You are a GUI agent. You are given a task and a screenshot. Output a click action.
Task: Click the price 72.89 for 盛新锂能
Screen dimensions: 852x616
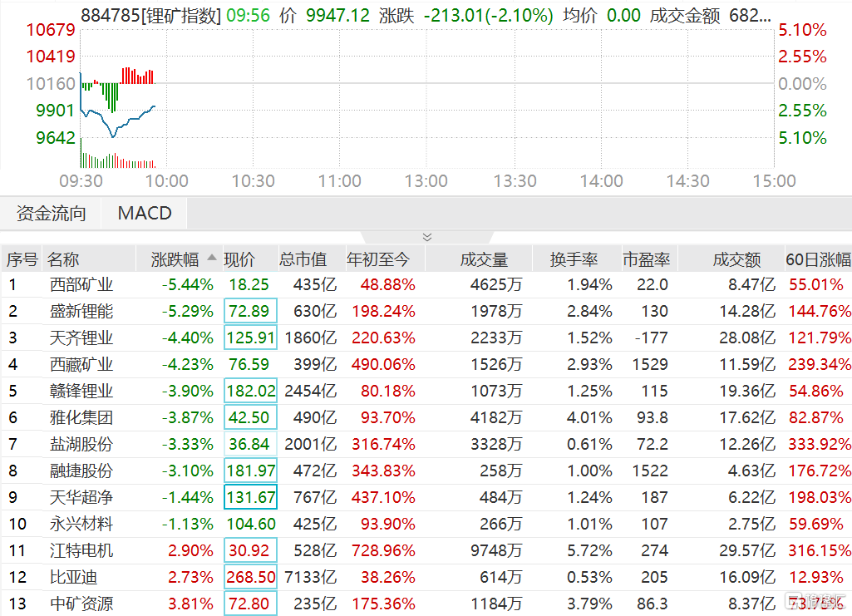pyautogui.click(x=250, y=311)
